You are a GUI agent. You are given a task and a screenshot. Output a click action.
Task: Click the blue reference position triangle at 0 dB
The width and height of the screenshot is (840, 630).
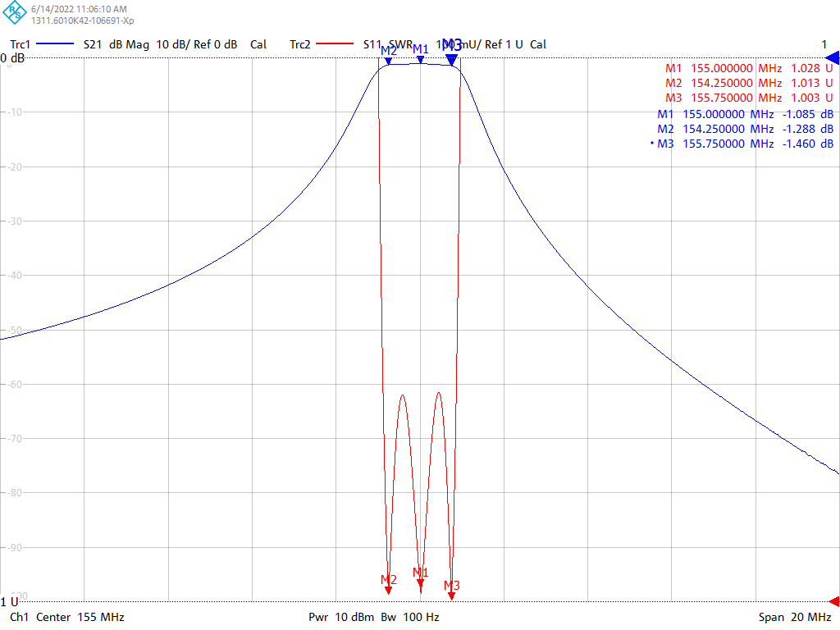(x=833, y=58)
